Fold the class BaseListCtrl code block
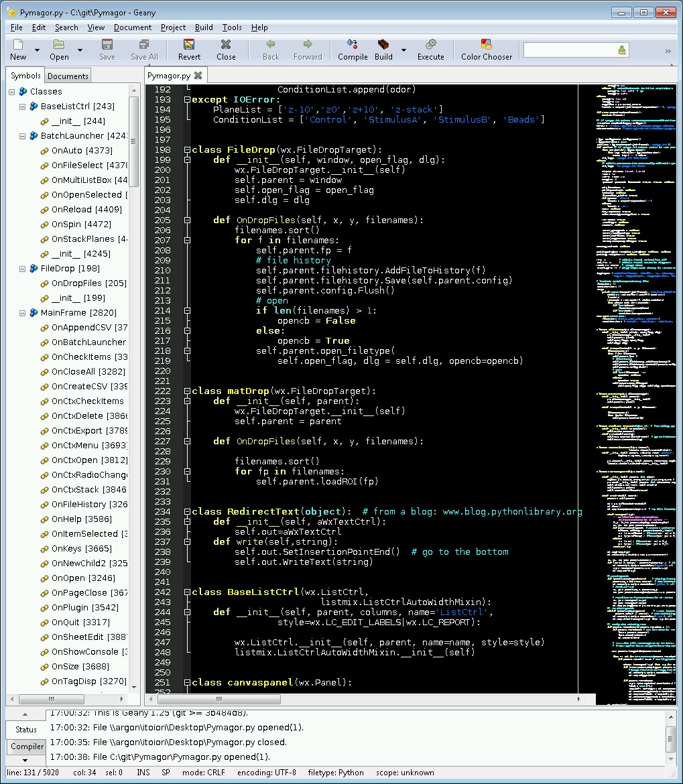683x784 pixels. (x=187, y=592)
